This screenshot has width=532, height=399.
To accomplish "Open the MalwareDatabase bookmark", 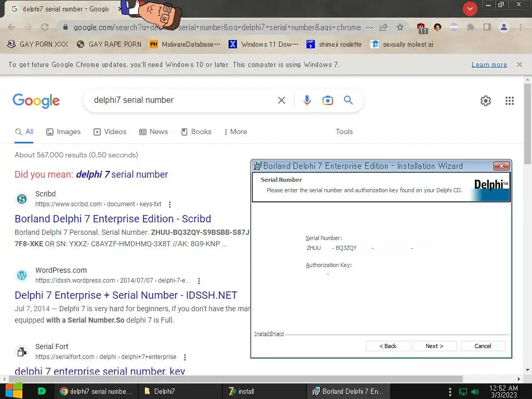I will [185, 45].
